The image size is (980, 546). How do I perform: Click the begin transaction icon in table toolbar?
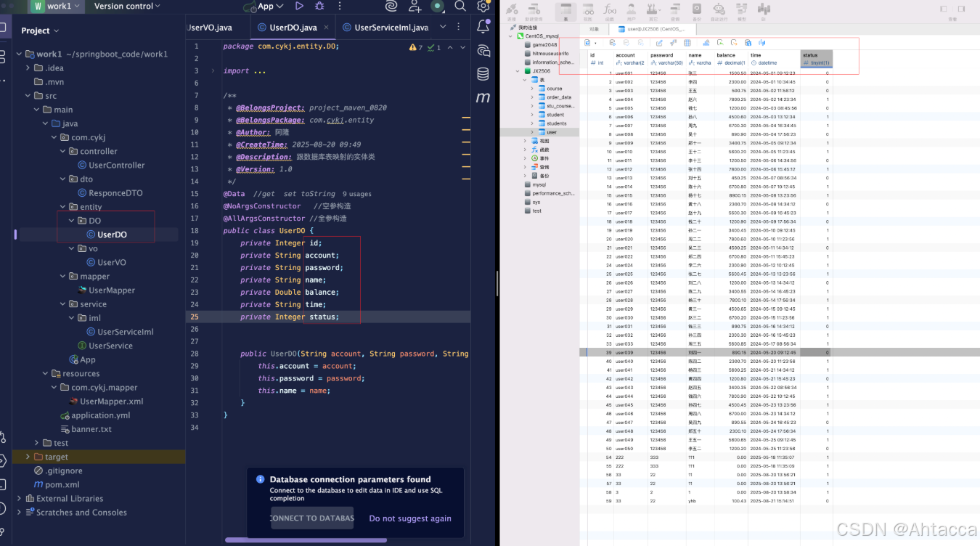[x=613, y=43]
